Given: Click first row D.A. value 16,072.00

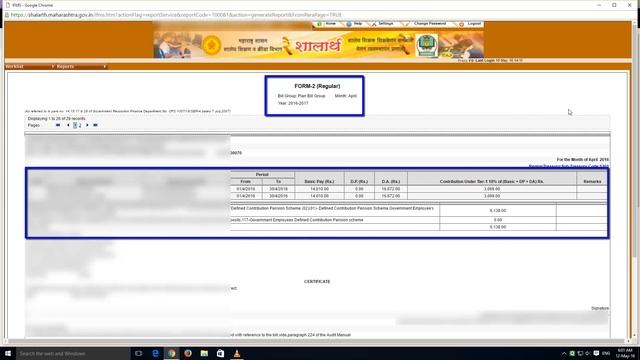Looking at the screenshot, I should click(391, 189).
